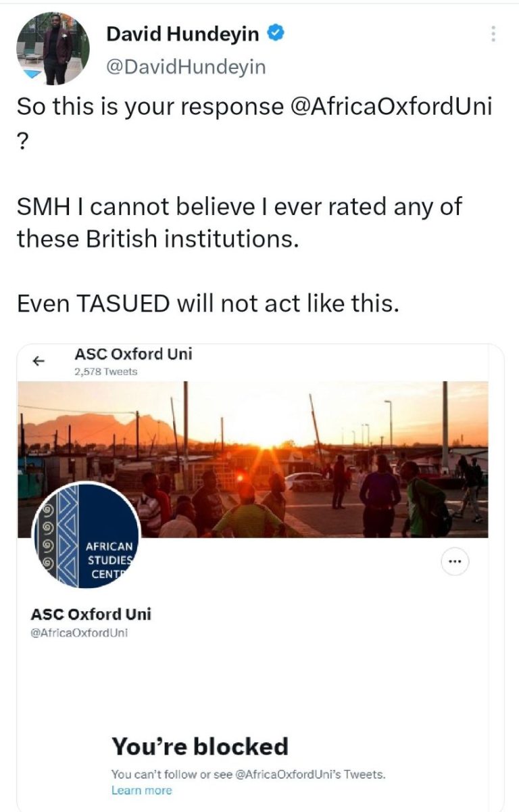The width and height of the screenshot is (519, 812).
Task: Open the circled three-dot profile options
Action: click(454, 563)
